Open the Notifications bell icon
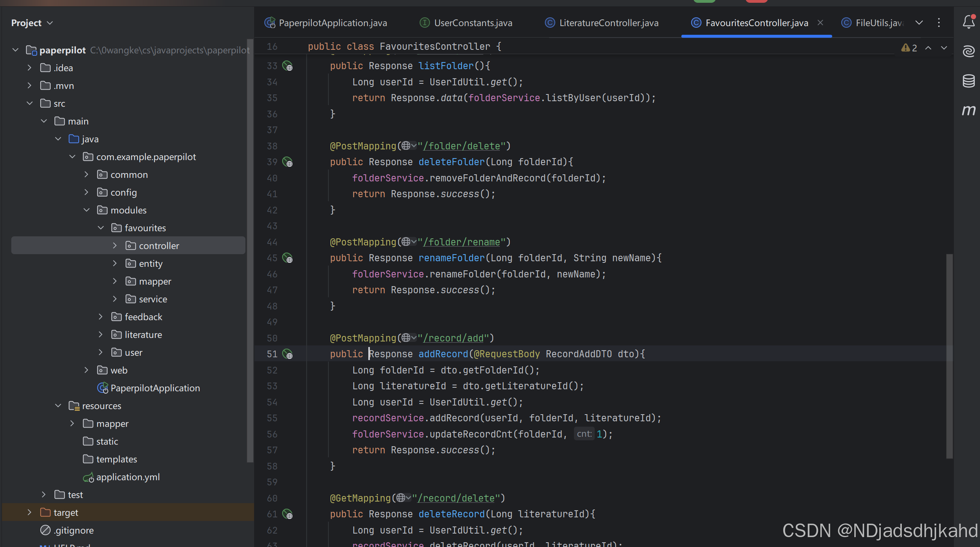This screenshot has height=547, width=980. [969, 22]
